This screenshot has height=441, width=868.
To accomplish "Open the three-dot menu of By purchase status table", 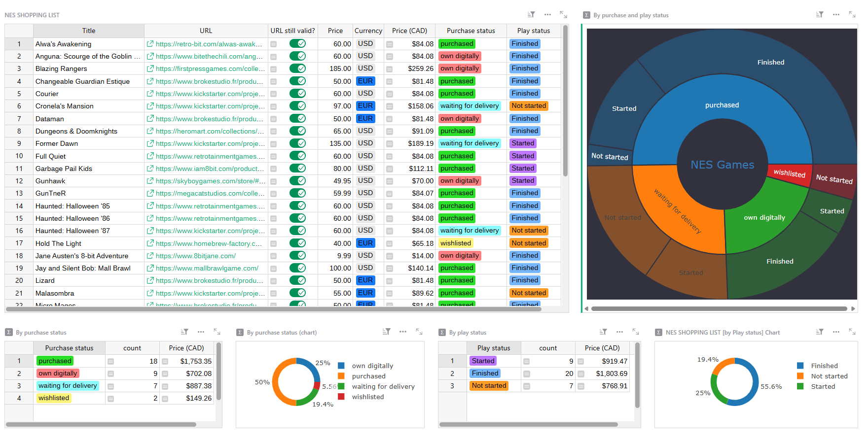I will 201,332.
